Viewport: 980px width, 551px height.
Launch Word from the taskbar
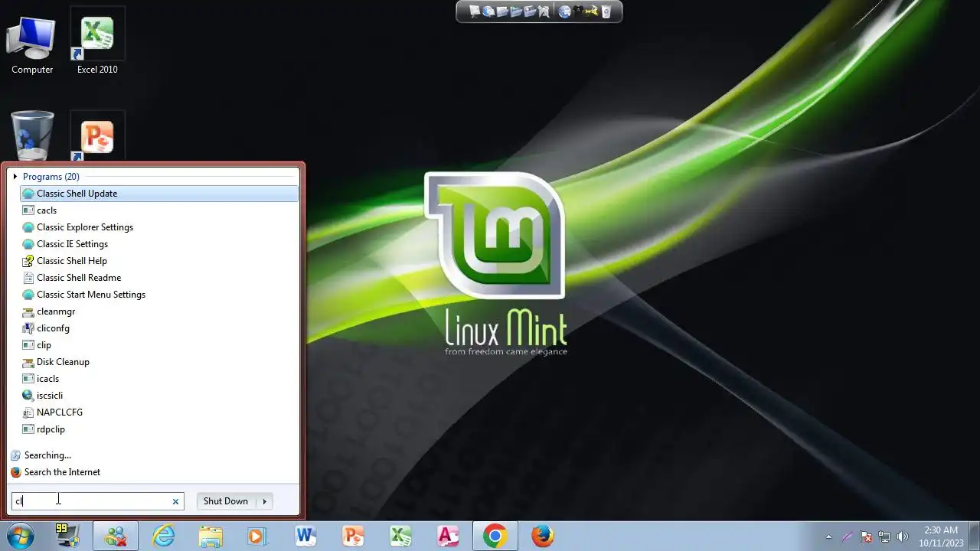pos(305,536)
